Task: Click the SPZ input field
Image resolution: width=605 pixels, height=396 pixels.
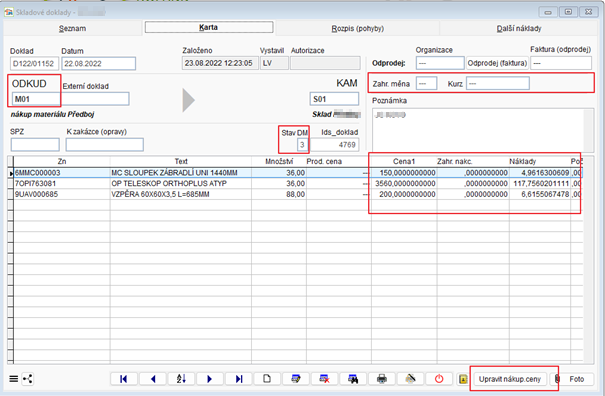Action: click(x=35, y=144)
